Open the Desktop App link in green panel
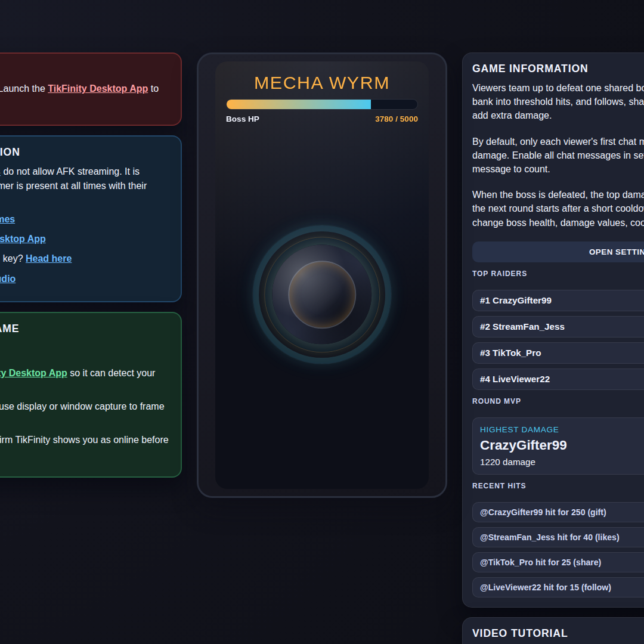Screen dimensions: 644x644 [33, 373]
